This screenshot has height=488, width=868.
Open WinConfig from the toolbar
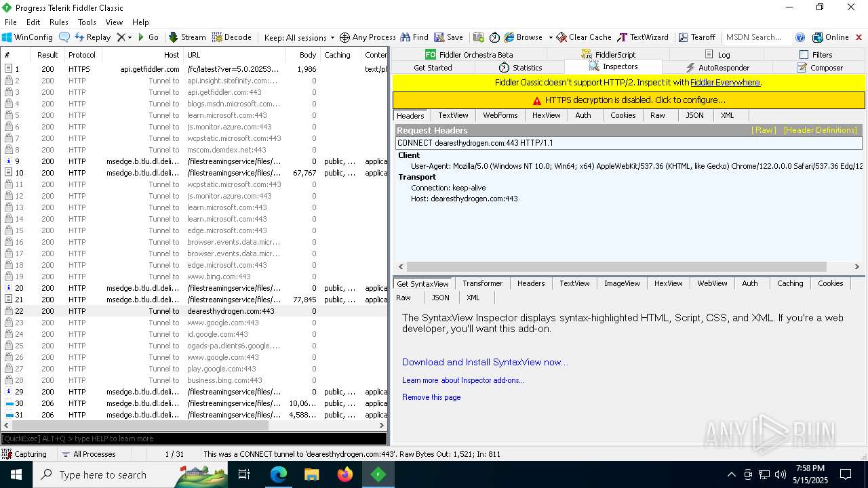[x=28, y=37]
